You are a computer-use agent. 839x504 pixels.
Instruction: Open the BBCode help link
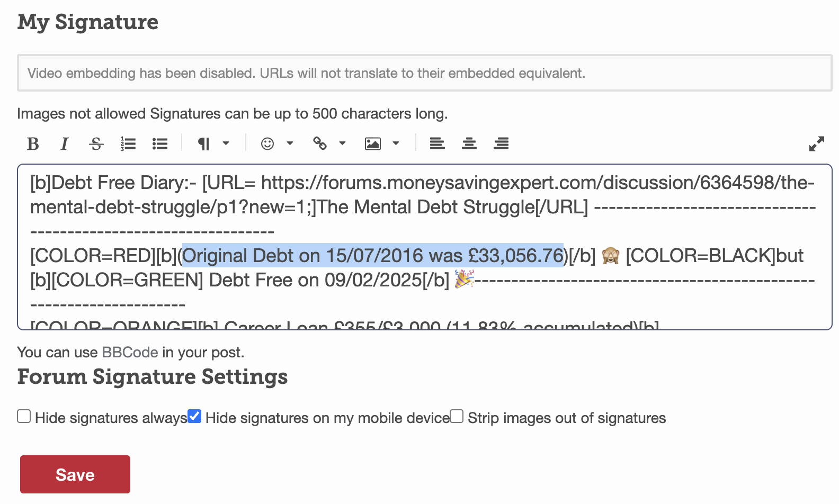(x=130, y=353)
